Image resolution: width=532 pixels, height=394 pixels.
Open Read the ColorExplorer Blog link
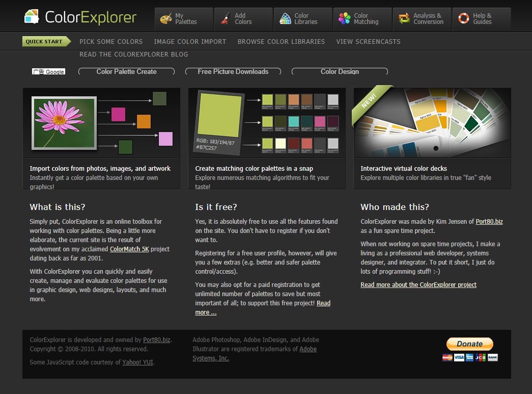pyautogui.click(x=134, y=55)
